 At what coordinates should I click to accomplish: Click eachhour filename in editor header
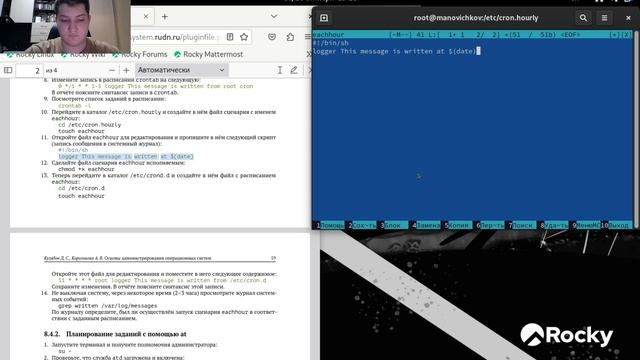(329, 35)
